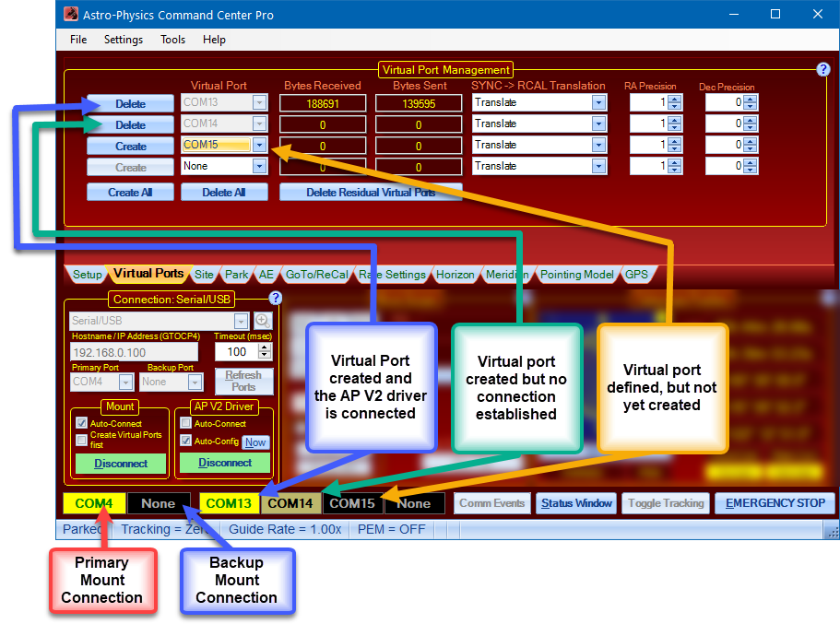
Task: Adjust Dec Precision stepper on COM15 row
Action: [x=751, y=145]
